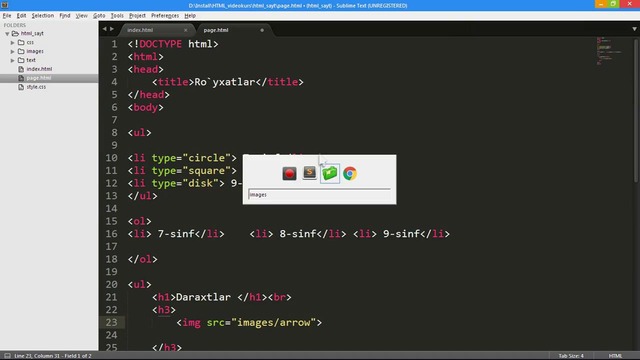The height and width of the screenshot is (360, 640).
Task: Open the Goto menu
Action: 99,16
